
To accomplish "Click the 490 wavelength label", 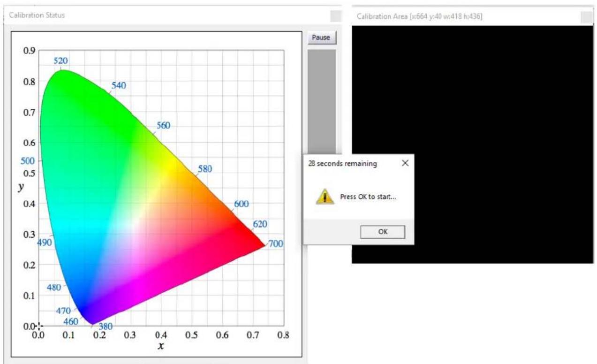I will coord(45,243).
